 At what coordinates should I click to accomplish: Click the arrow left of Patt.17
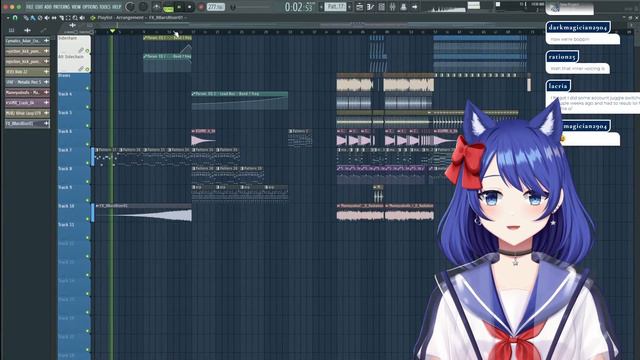pos(321,7)
